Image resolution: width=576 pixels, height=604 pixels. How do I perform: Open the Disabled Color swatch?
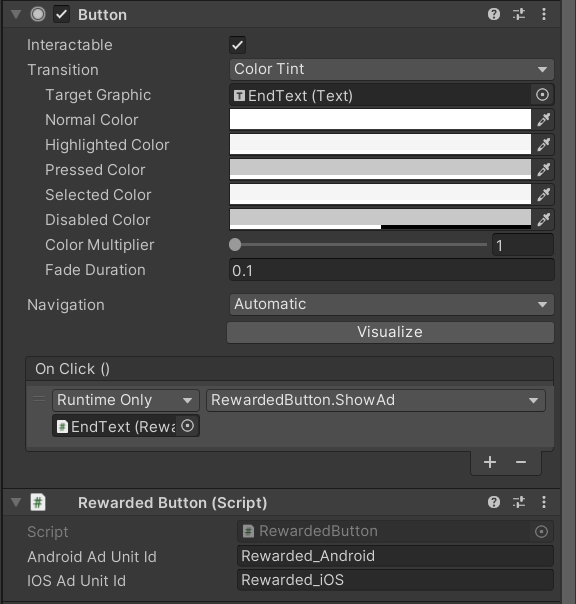pyautogui.click(x=380, y=220)
